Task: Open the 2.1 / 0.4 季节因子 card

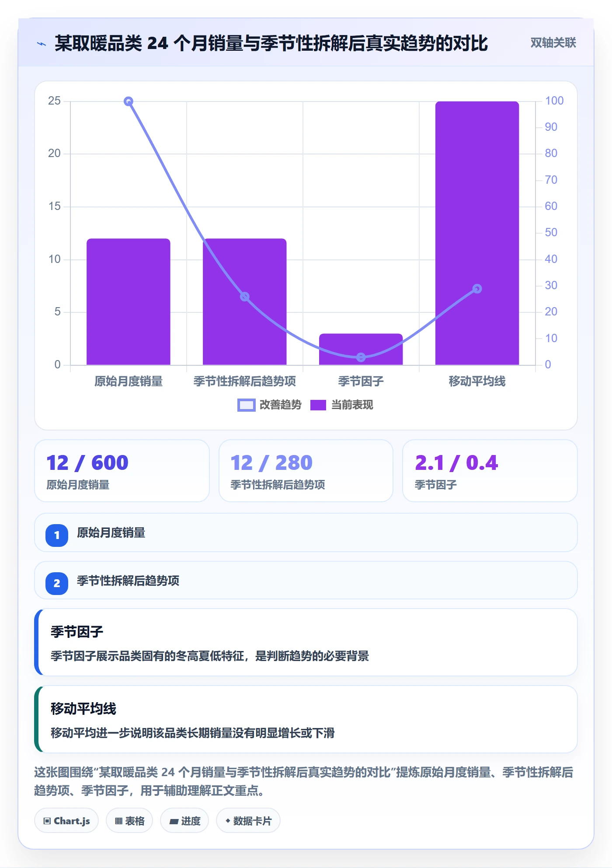Action: [490, 471]
